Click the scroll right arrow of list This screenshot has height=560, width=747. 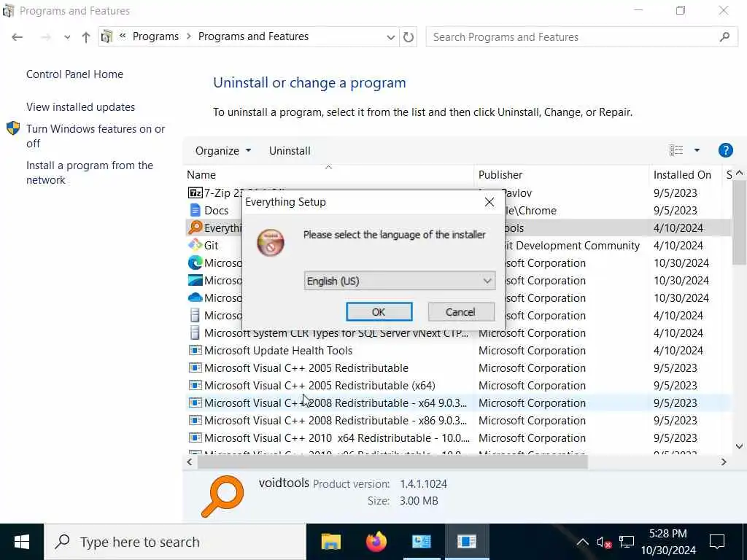pos(724,462)
